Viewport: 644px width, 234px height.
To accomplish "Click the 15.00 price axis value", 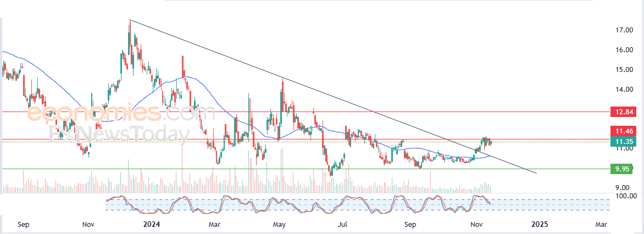I will tap(624, 70).
